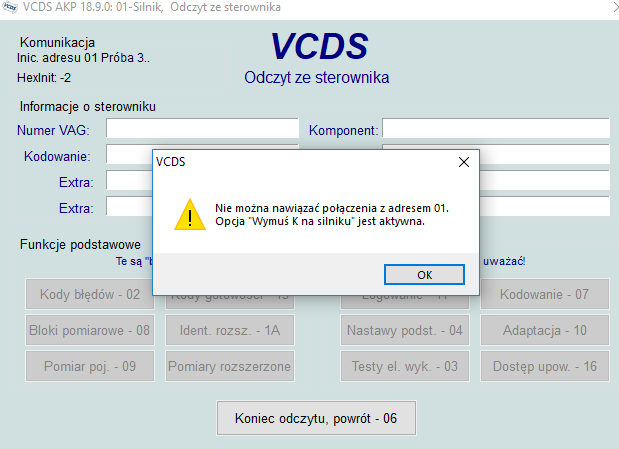The width and height of the screenshot is (619, 449).
Task: Click the 'Kodowanie:' field label
Action: 57,156
